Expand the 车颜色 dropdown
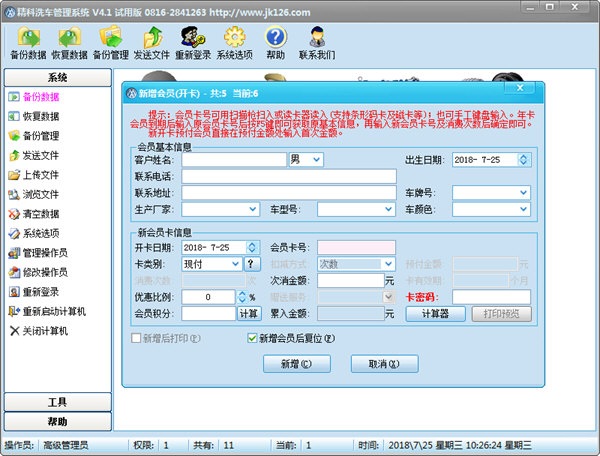 (x=523, y=209)
